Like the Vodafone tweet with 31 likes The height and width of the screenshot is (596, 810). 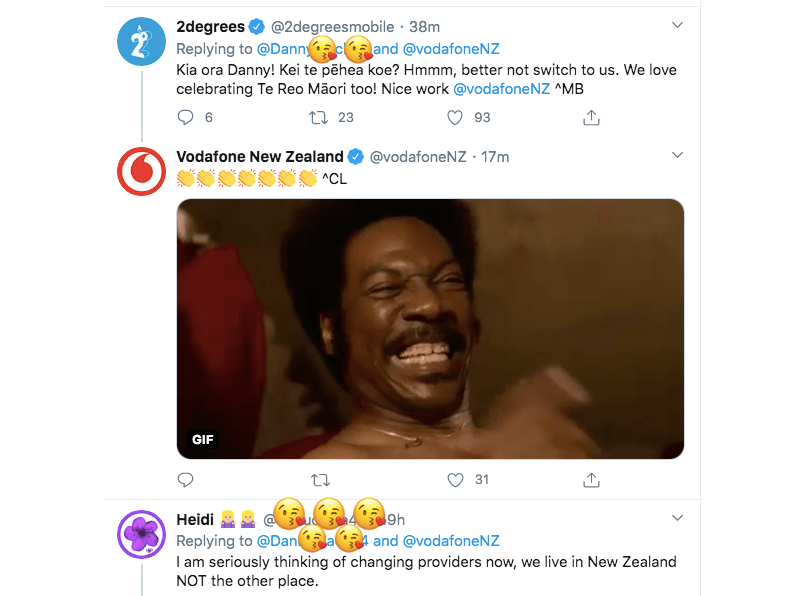455,480
